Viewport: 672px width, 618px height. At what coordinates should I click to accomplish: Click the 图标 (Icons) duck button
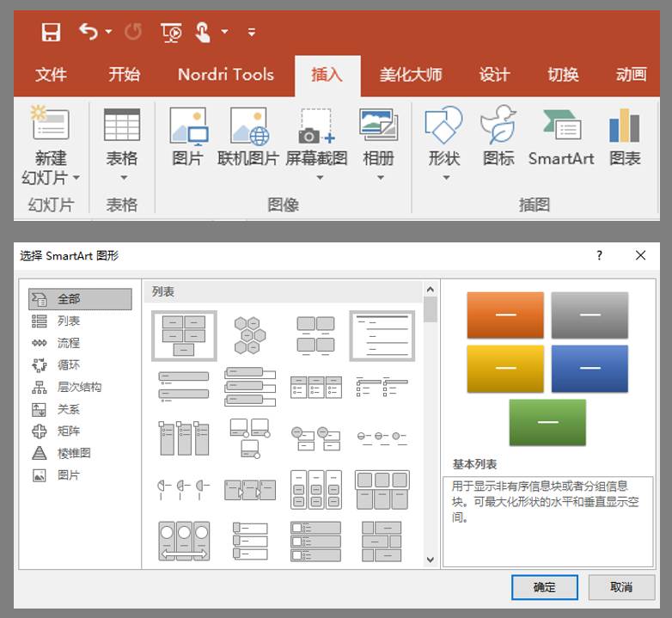498,136
